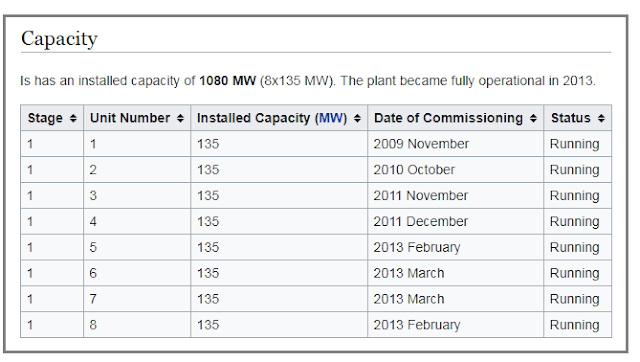
Task: Click the unit number 8 cell
Action: pyautogui.click(x=137, y=325)
